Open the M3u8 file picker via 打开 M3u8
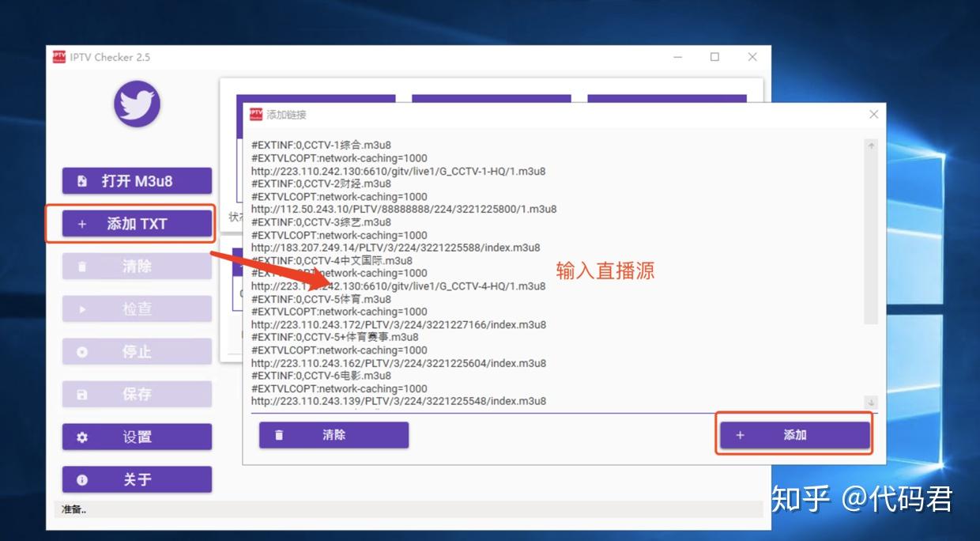 coord(136,181)
